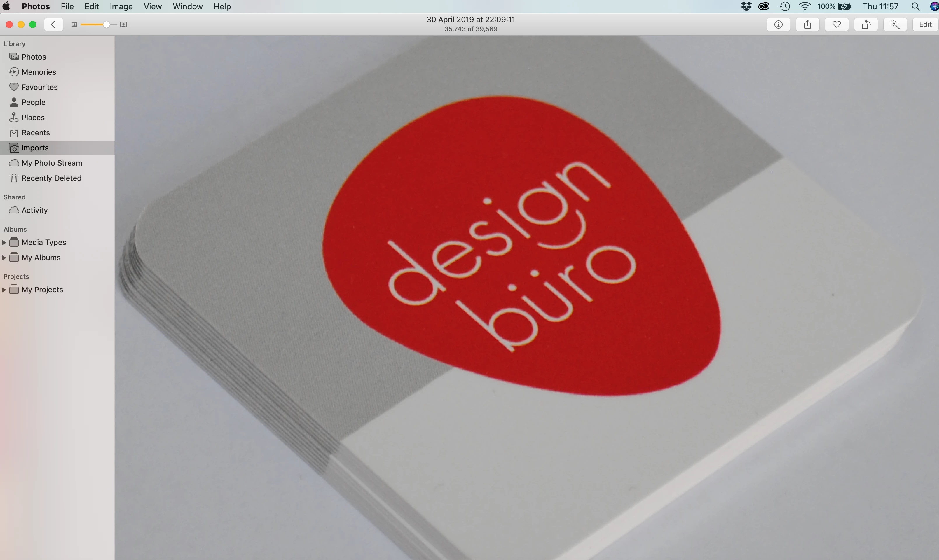Go back with the chevron button
Viewport: 939px width, 560px height.
(53, 24)
